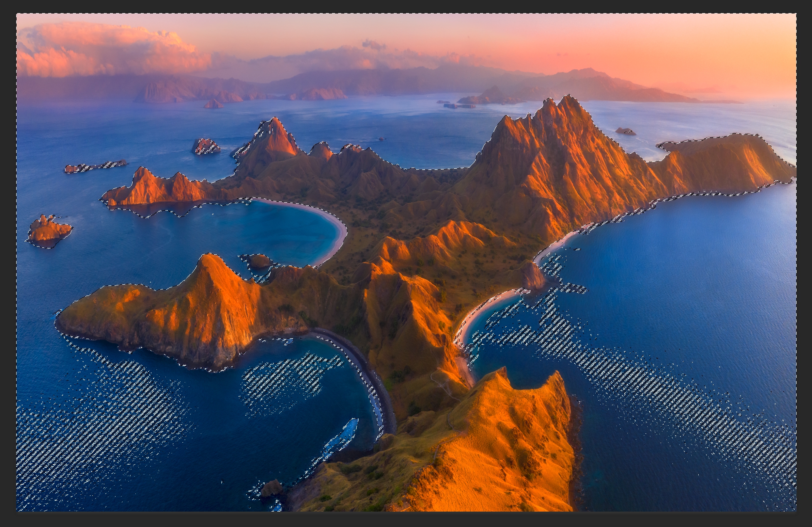Screen dimensions: 812x527
Task: Click the distant hazy islet near the horizon
Action: pyautogui.click(x=213, y=104)
